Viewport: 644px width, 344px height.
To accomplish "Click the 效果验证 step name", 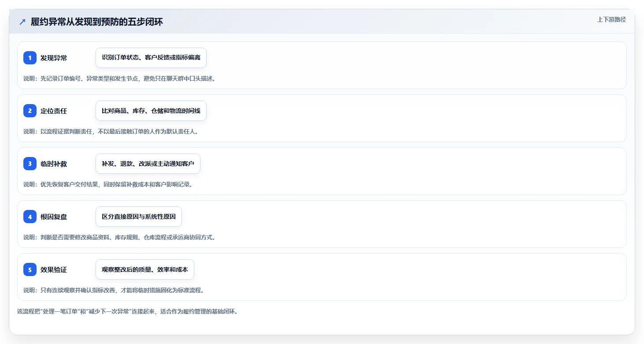I will coord(54,269).
